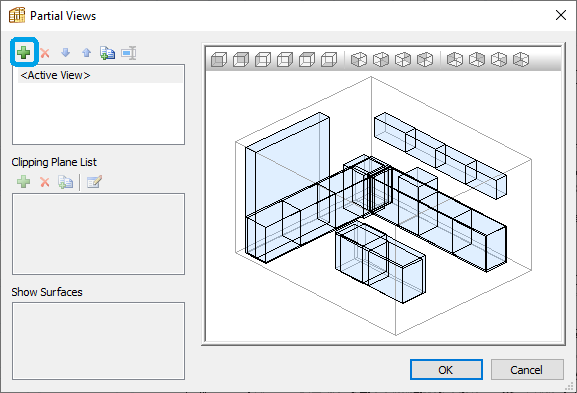Switch the preview to the back view cube
577x393 pixels.
point(241,59)
